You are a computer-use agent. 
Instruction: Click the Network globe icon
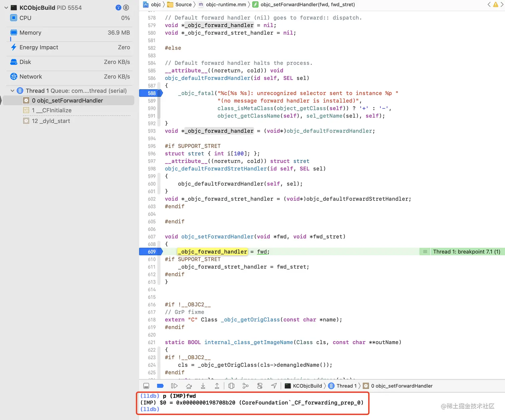(14, 77)
